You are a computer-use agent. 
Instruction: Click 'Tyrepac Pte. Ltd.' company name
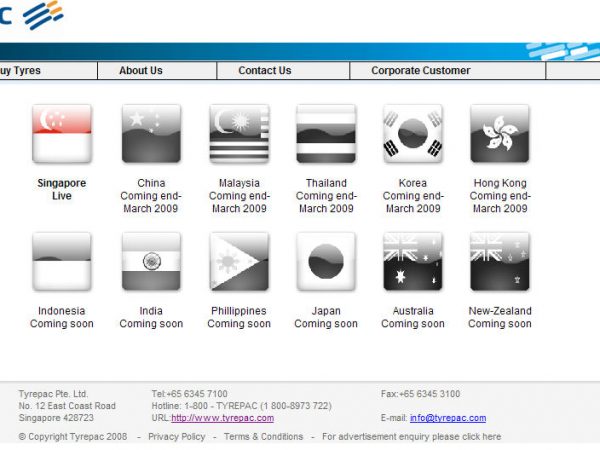(x=53, y=394)
